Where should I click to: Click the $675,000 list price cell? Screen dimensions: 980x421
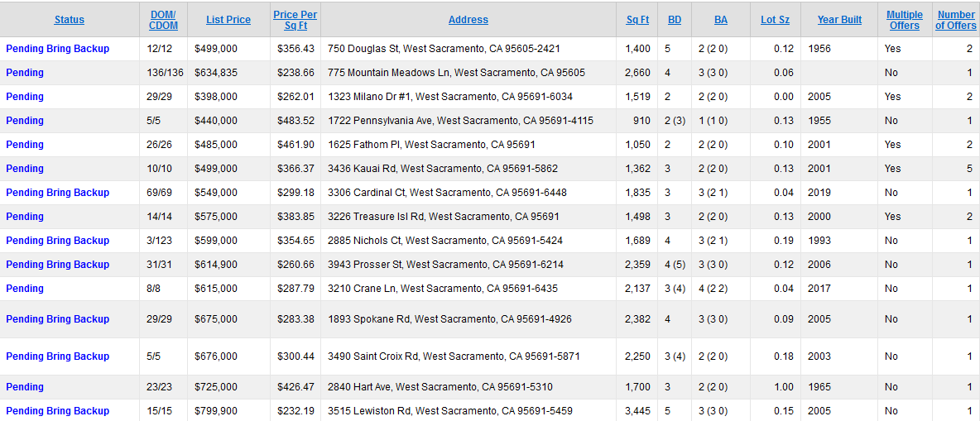[216, 319]
